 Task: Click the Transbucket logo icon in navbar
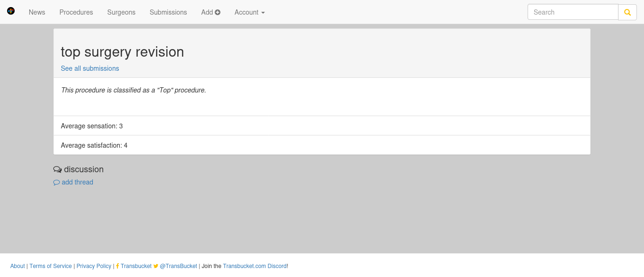click(x=11, y=11)
